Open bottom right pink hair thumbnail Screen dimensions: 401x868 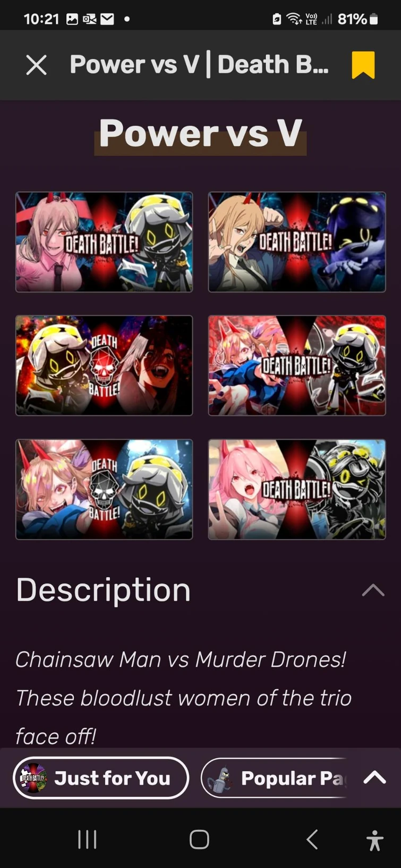coord(297,489)
